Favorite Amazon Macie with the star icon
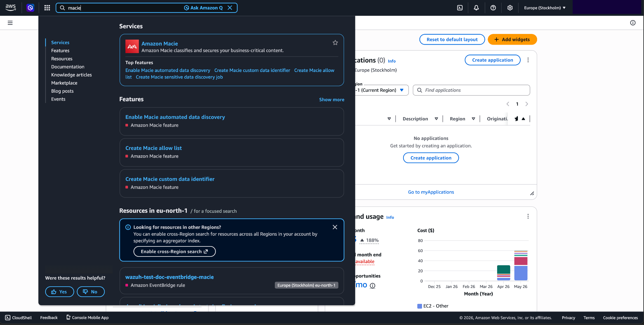The image size is (644, 325). pos(335,43)
